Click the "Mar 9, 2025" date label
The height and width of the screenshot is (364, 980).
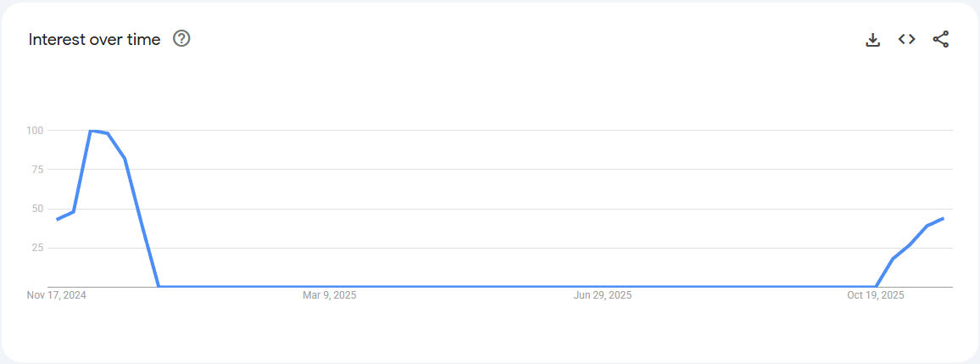329,295
